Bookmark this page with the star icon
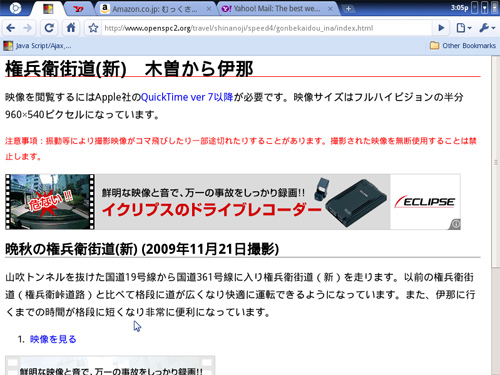Screen dimensions: 500x375 (93, 28)
